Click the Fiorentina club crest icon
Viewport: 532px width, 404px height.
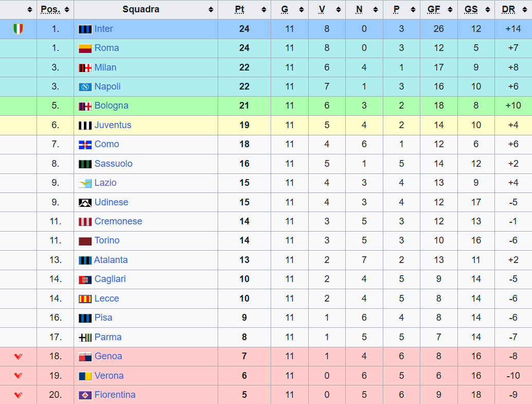pyautogui.click(x=85, y=395)
